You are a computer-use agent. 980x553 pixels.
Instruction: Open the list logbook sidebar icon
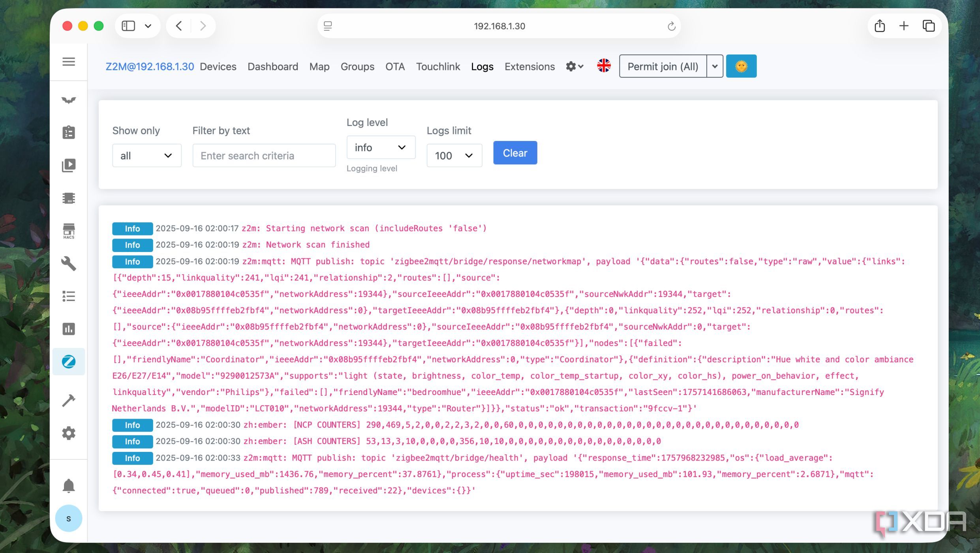point(69,296)
